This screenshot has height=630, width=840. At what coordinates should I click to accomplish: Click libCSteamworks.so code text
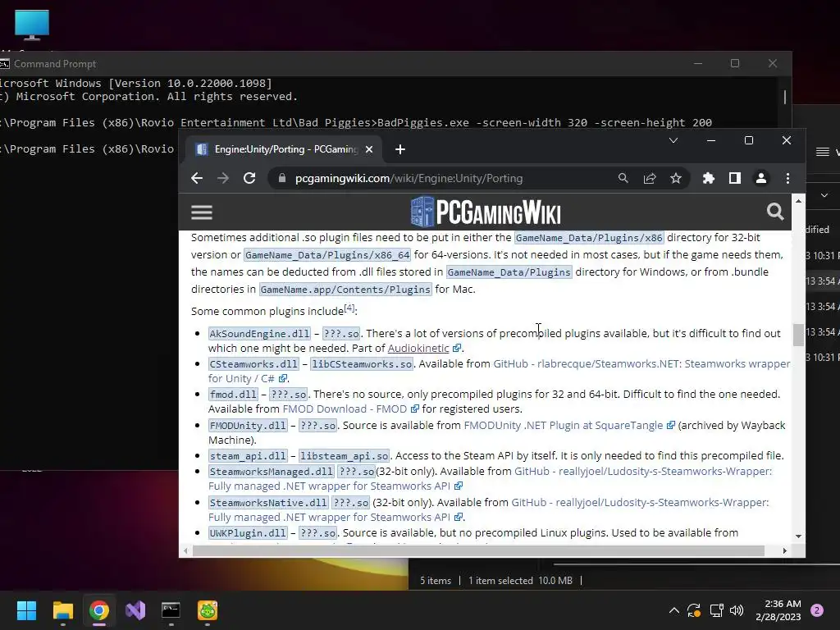click(362, 364)
